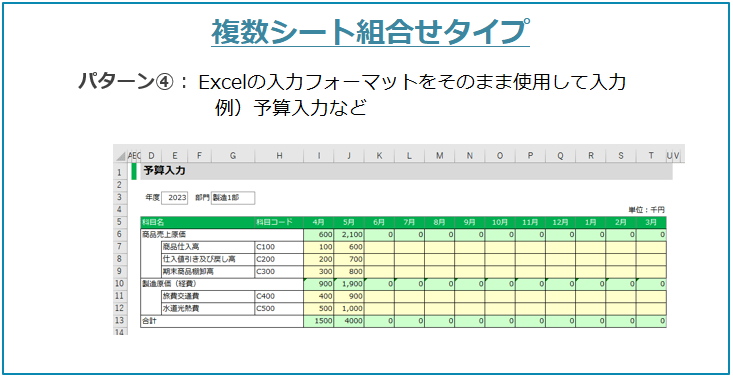Select the 期末商品棚卸高 account cell

pyautogui.click(x=208, y=271)
